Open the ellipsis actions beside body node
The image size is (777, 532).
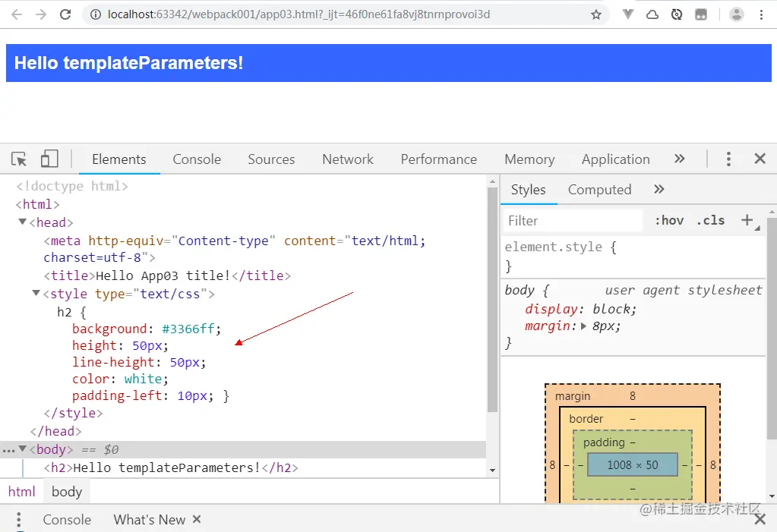point(8,450)
